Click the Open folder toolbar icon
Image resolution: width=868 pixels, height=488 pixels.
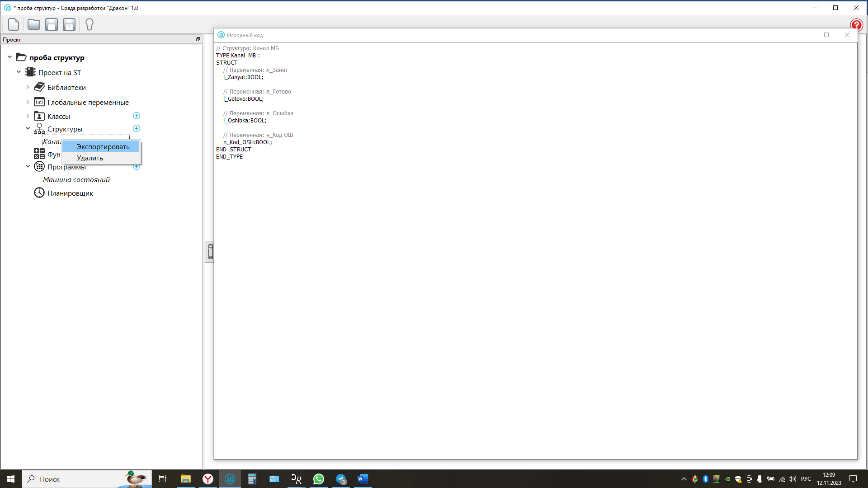(34, 24)
